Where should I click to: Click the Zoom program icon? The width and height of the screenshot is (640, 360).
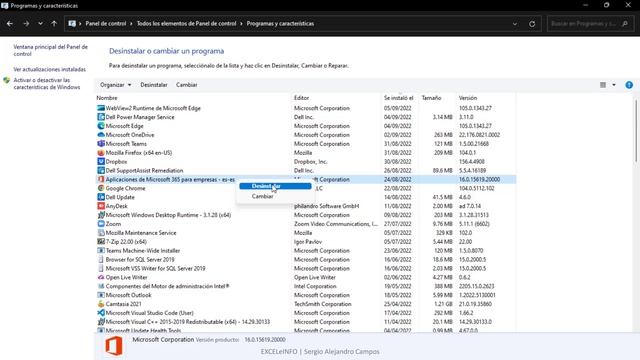(101, 224)
